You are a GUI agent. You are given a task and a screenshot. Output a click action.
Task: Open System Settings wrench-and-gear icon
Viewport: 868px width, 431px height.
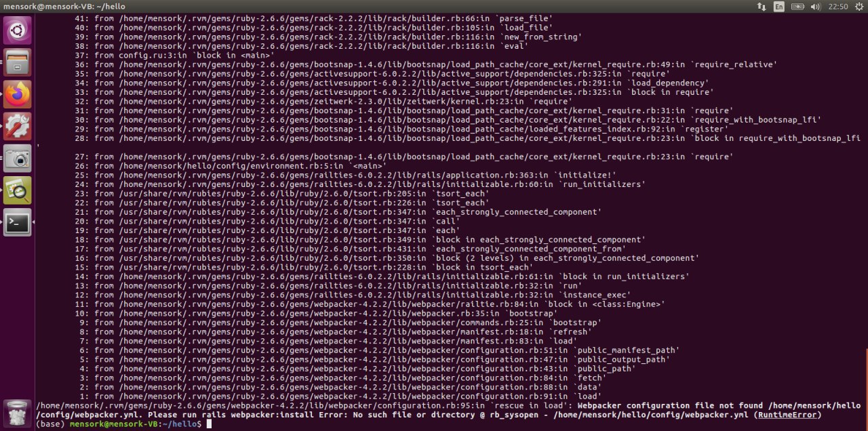coord(18,126)
